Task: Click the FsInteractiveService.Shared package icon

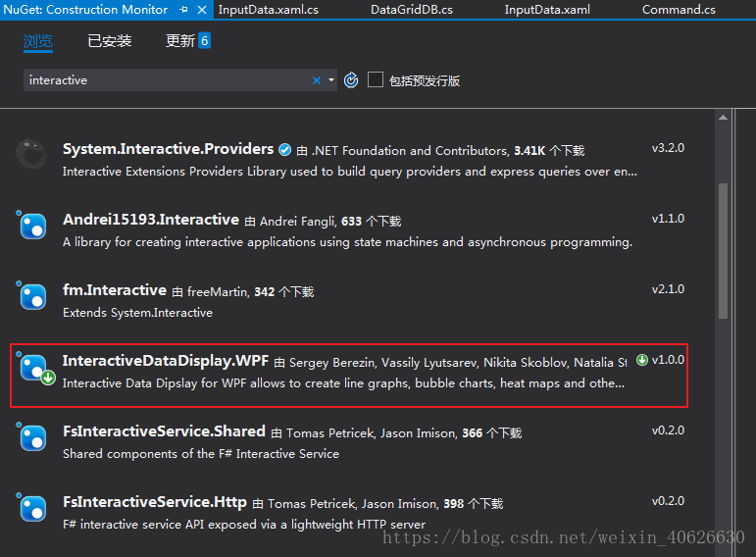Action: tap(31, 436)
